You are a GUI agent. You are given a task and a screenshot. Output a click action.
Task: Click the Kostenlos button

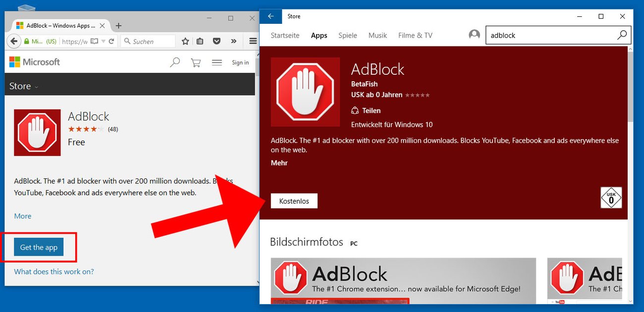pos(294,201)
